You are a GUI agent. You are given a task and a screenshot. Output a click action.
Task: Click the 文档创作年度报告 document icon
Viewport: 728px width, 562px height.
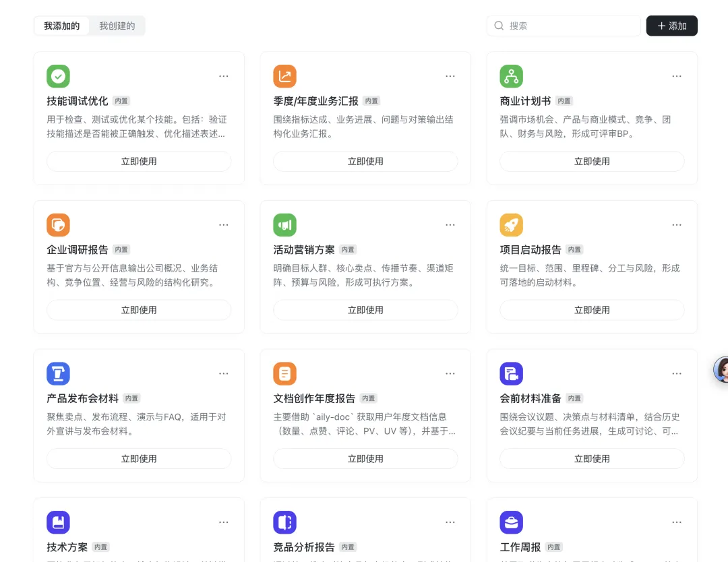284,373
